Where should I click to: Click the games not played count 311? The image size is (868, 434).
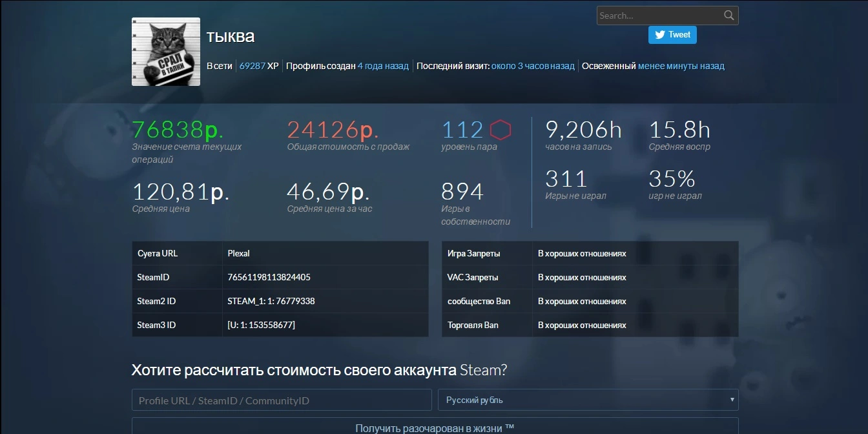pos(566,178)
